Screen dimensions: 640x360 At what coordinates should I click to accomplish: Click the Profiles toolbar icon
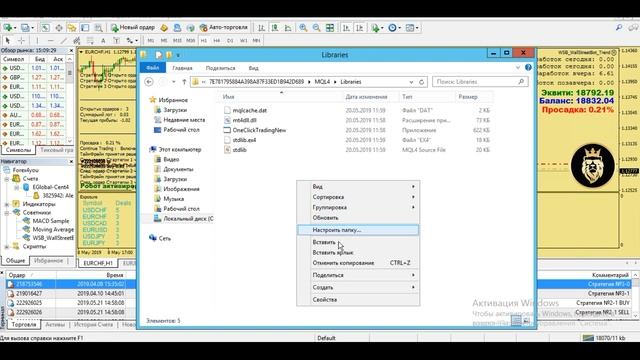26,28
